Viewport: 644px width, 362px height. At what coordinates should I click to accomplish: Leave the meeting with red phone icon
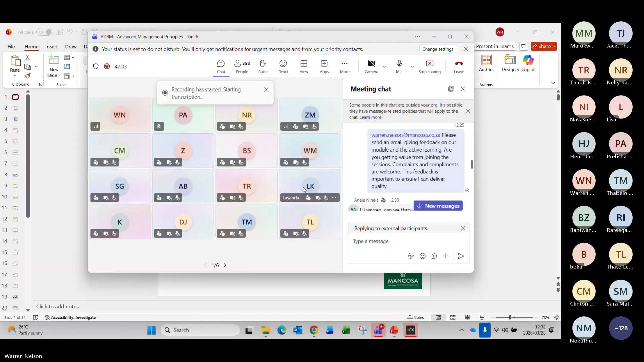pos(459,67)
